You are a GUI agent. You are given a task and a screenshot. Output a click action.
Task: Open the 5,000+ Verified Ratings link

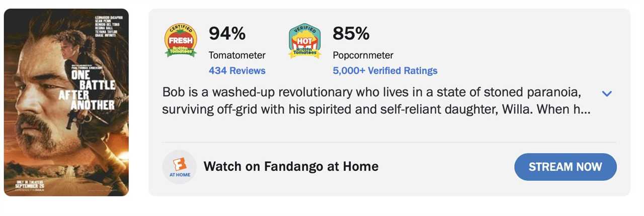385,71
